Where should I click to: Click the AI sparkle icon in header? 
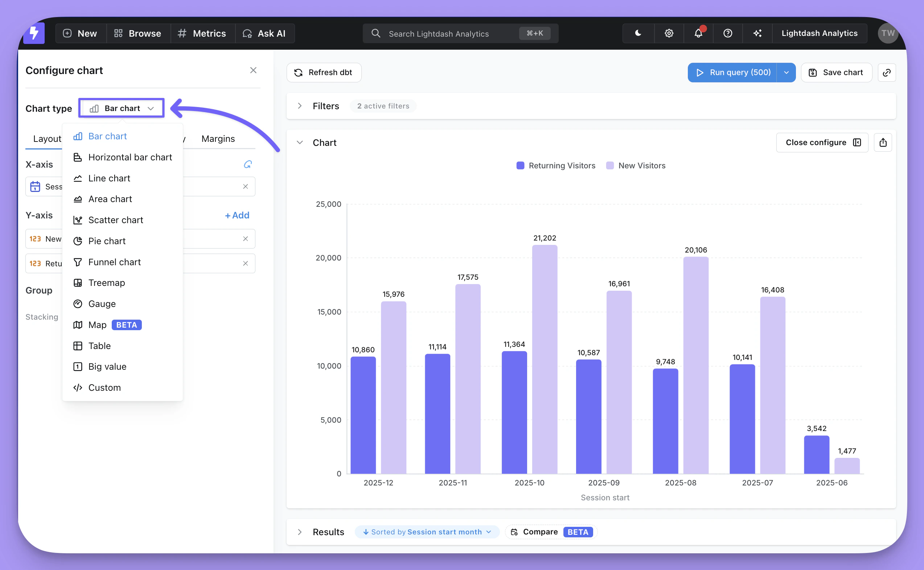757,33
